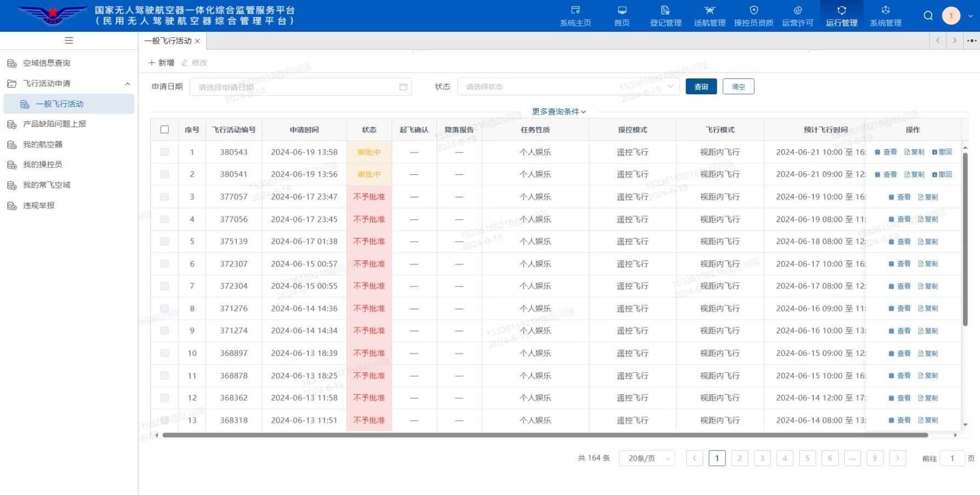Click the search magnifier icon in header

(928, 15)
